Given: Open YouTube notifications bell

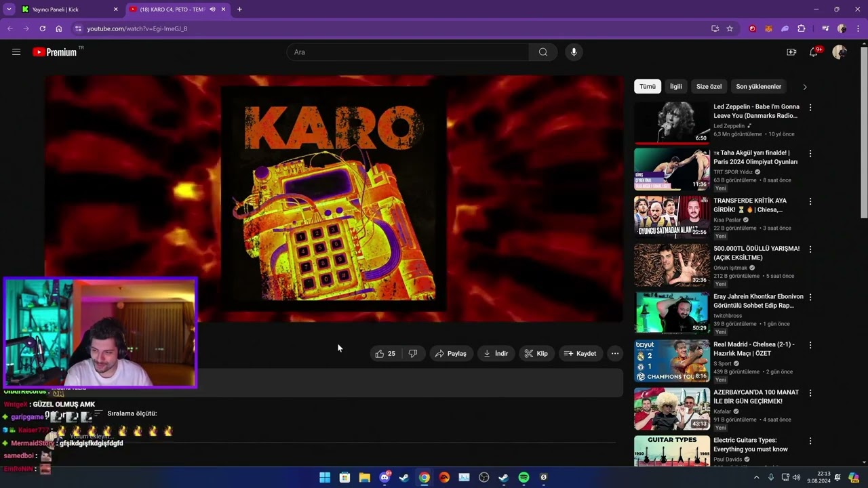Looking at the screenshot, I should (814, 52).
